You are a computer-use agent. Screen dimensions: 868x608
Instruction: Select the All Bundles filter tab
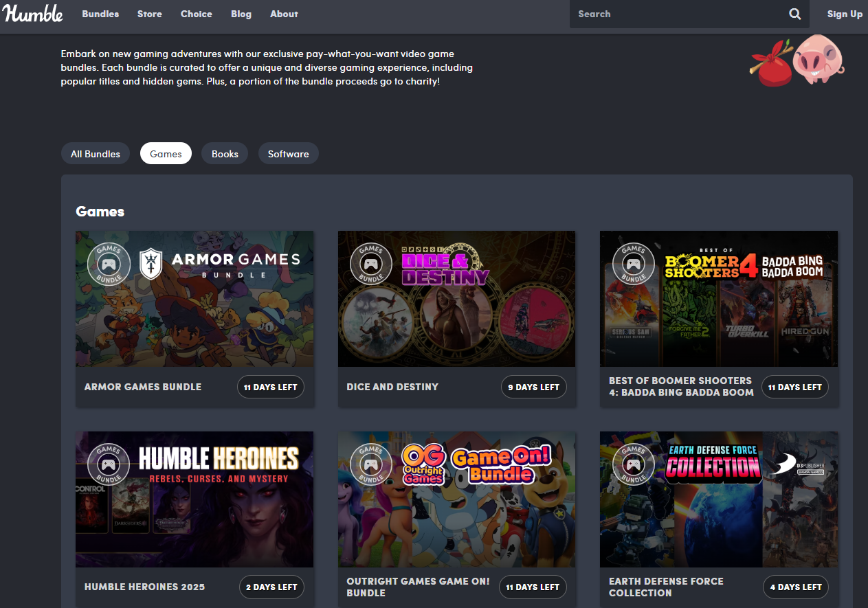pos(96,154)
